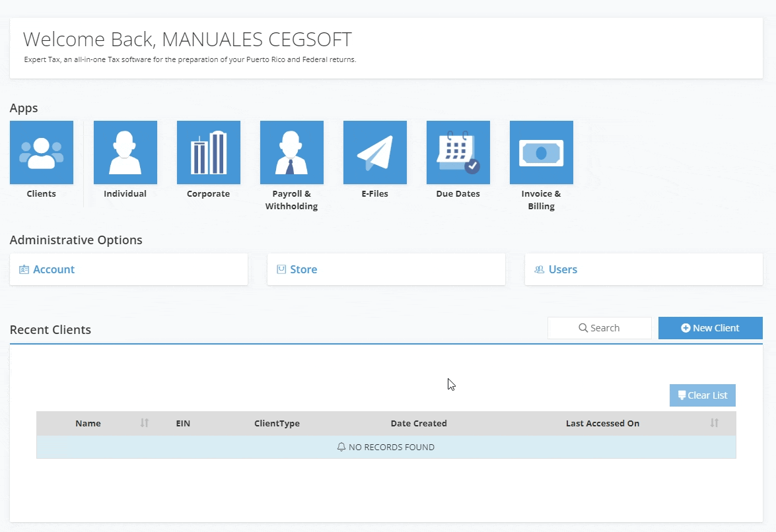
Task: Open the Payroll & Withholding app icon
Action: click(291, 152)
